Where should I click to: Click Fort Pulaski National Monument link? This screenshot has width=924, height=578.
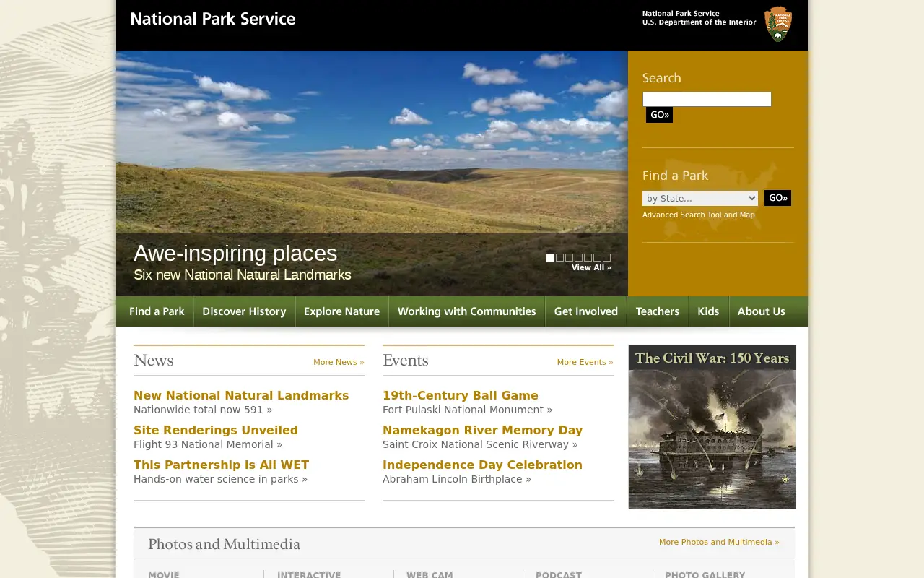[x=467, y=410]
